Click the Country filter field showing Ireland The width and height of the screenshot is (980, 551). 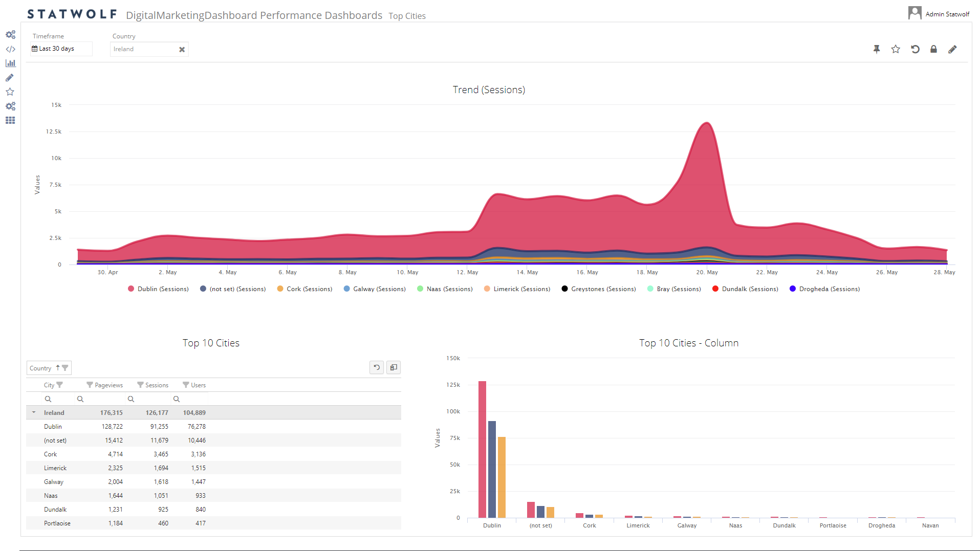point(149,49)
